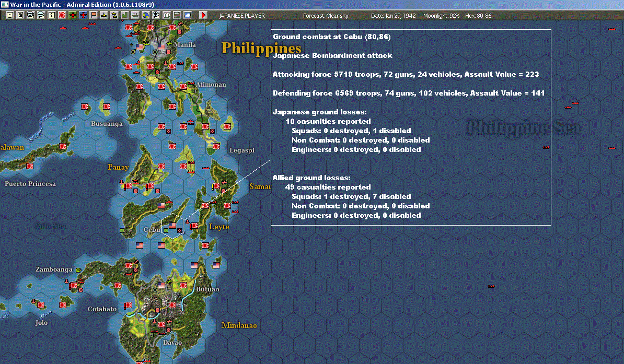Click the 'Defending force 6569 troops' line
The image size is (624, 364).
(x=409, y=93)
